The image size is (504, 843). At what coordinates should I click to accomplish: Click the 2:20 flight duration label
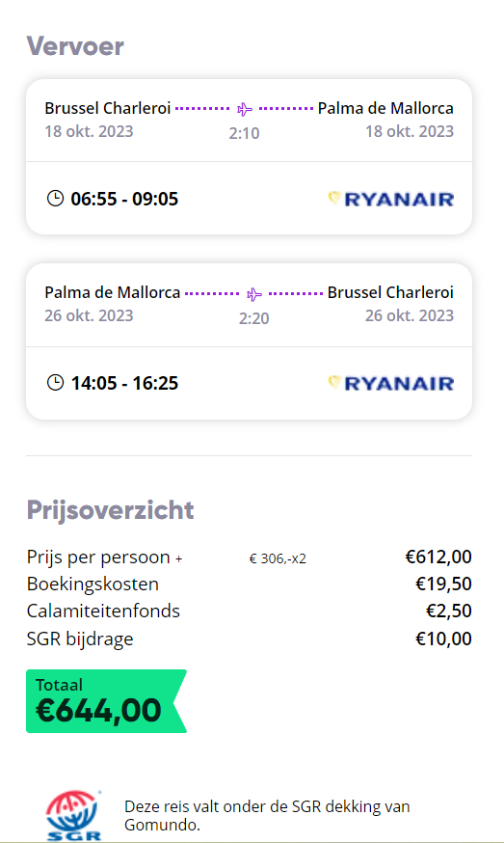pos(254,317)
